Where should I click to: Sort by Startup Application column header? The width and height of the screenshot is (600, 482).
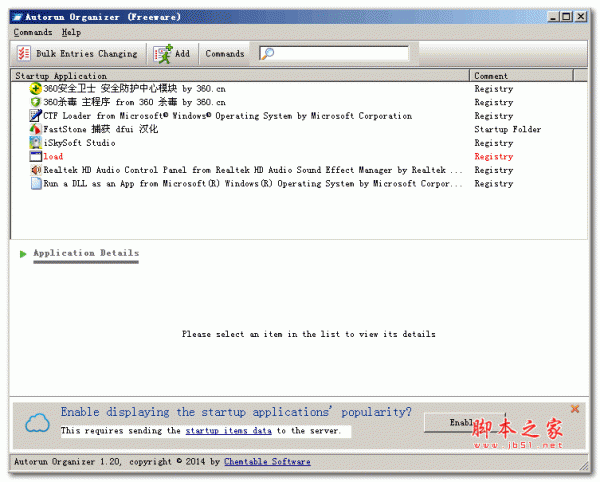[x=240, y=76]
